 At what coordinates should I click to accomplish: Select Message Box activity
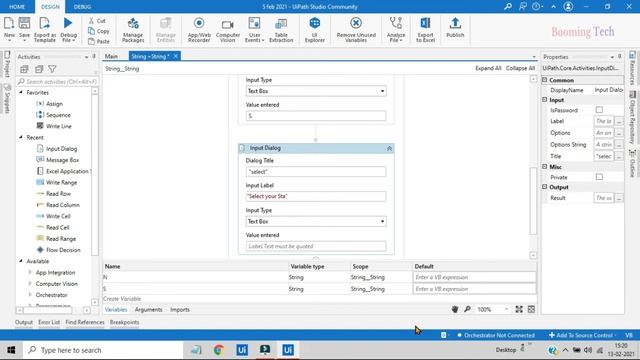(58, 160)
